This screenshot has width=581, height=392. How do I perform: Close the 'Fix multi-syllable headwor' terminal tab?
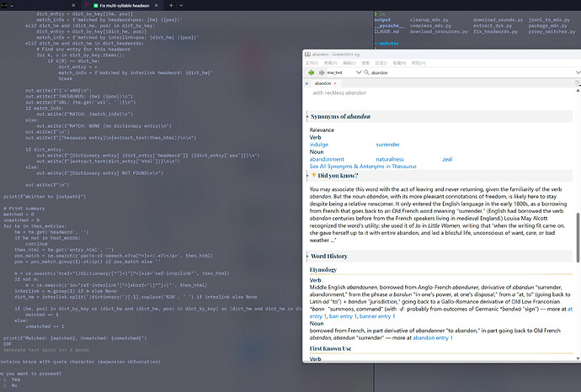(x=156, y=5)
